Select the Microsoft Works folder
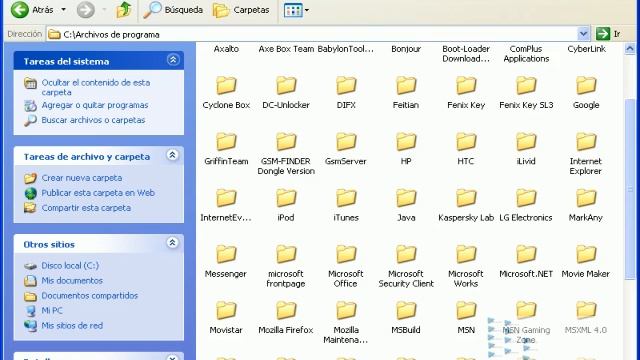Viewport: 640px width, 360px height. pos(466,267)
